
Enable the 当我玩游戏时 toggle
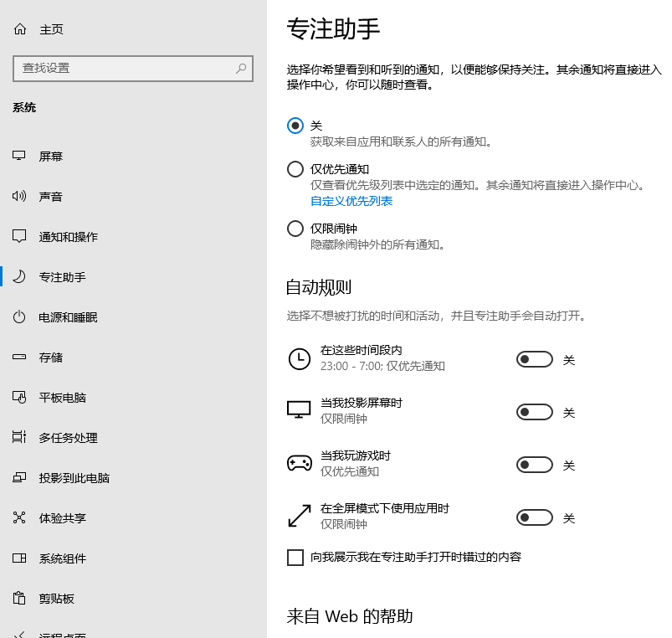tap(534, 465)
